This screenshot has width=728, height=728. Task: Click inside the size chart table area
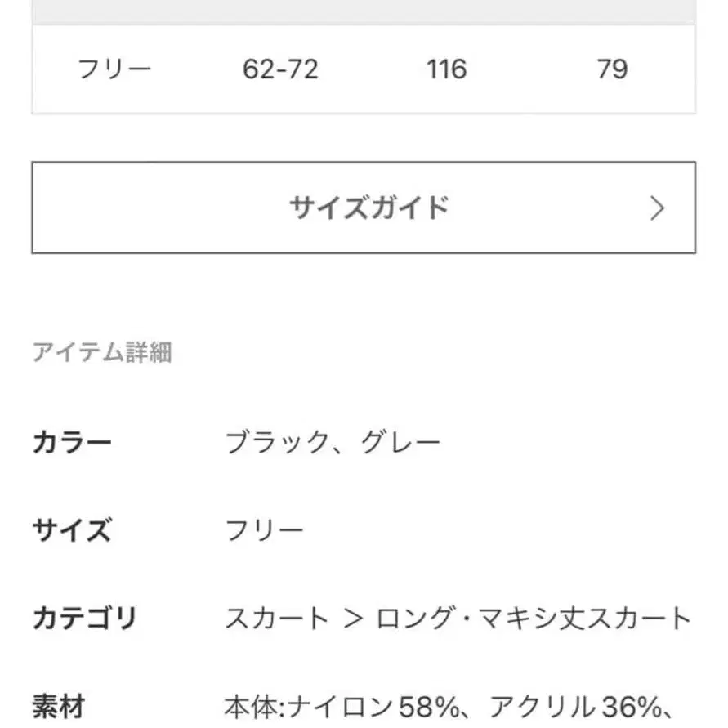364,69
